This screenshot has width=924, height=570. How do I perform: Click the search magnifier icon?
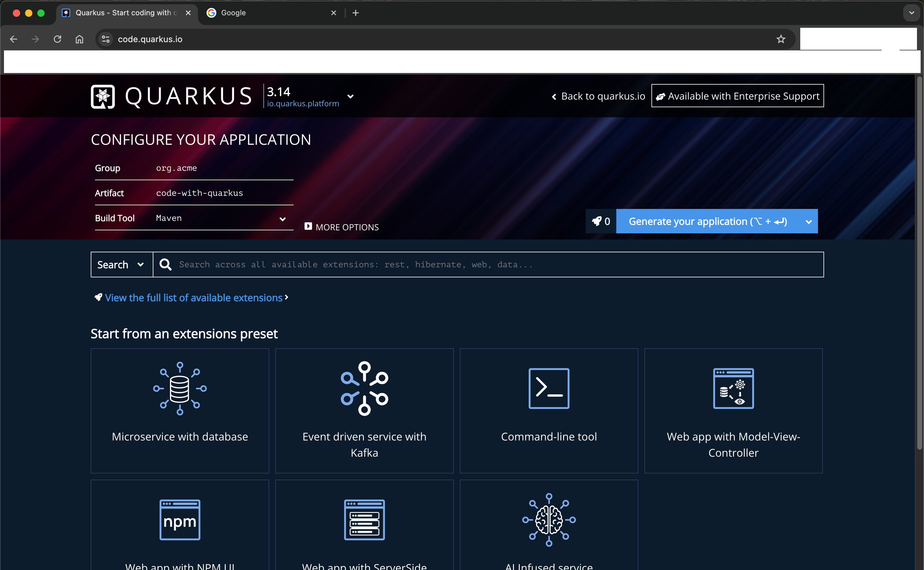166,265
